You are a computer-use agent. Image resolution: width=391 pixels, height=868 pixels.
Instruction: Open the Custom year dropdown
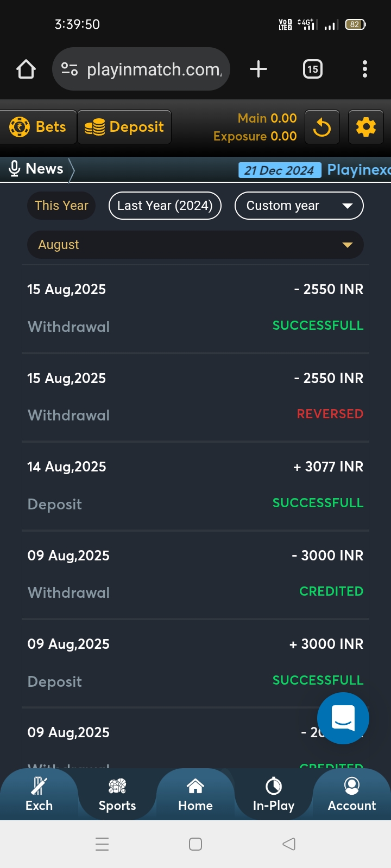299,206
